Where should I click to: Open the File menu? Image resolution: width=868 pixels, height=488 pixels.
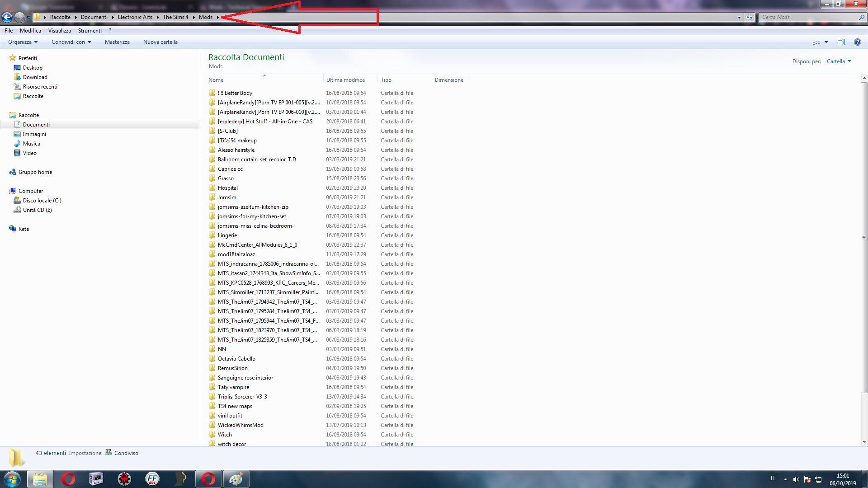tap(9, 31)
